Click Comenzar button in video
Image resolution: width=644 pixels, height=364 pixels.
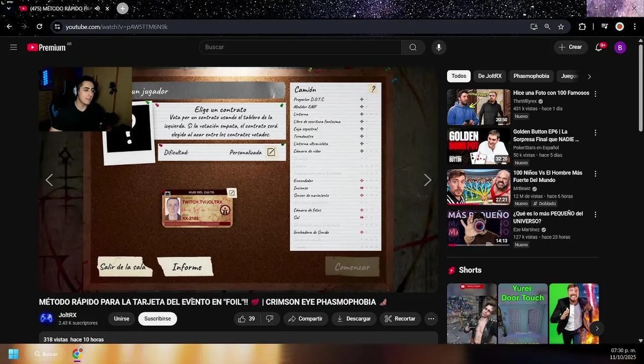pos(352,266)
